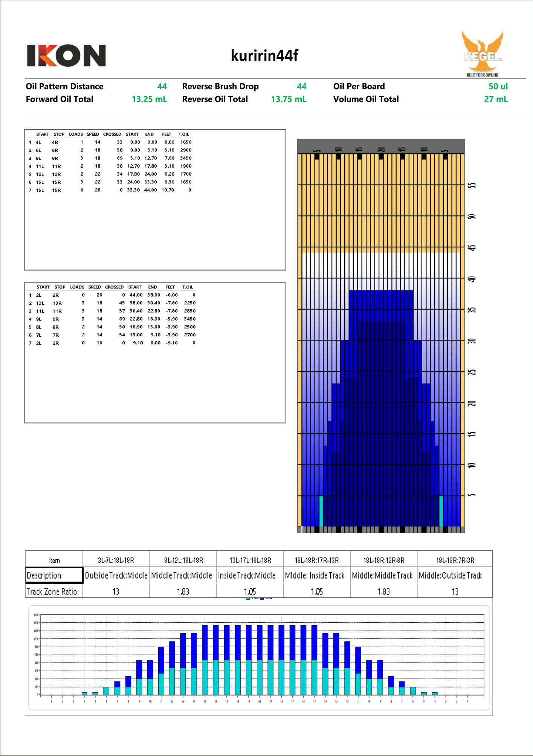
Task: Click the left teal marker in lane graph
Action: point(321,511)
